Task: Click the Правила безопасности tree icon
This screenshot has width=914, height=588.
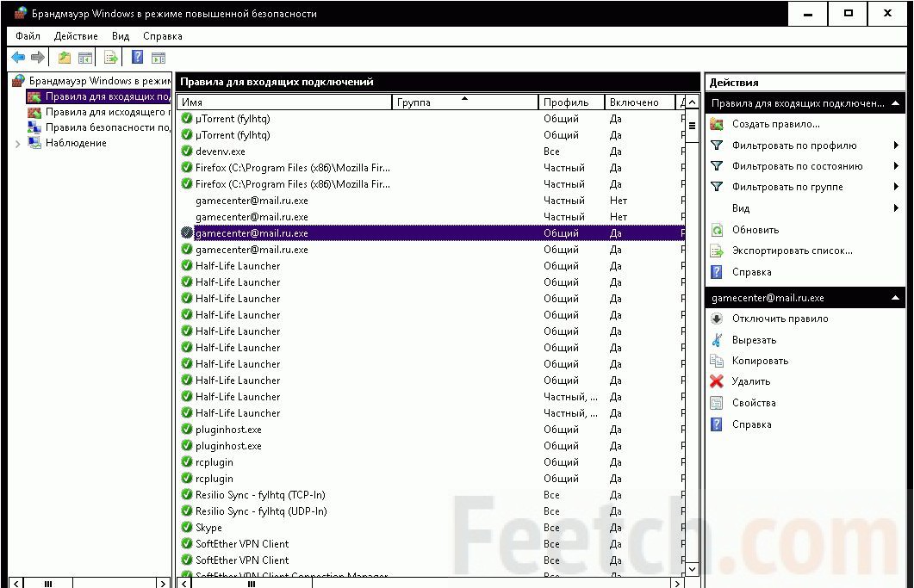Action: [x=35, y=127]
